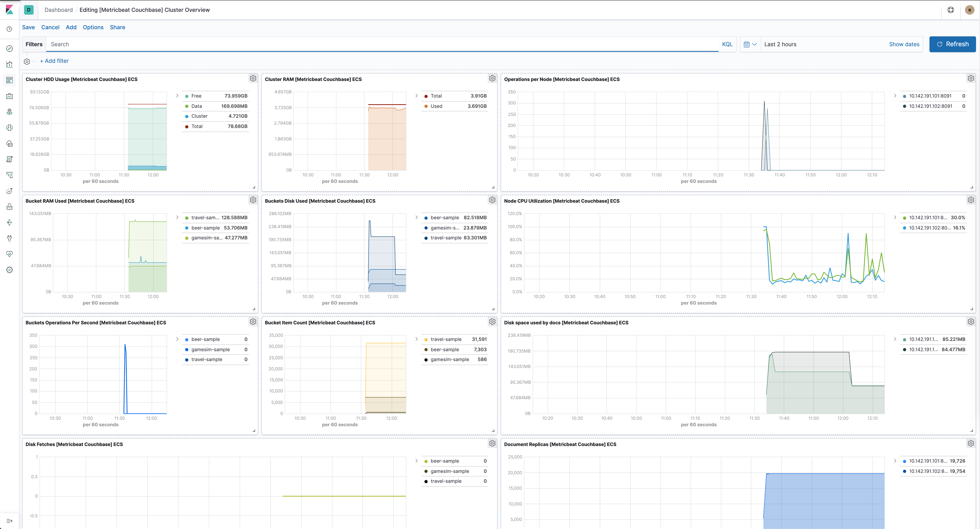Toggle the Used series in Cluster RAM legend
The image size is (980, 529).
click(436, 106)
